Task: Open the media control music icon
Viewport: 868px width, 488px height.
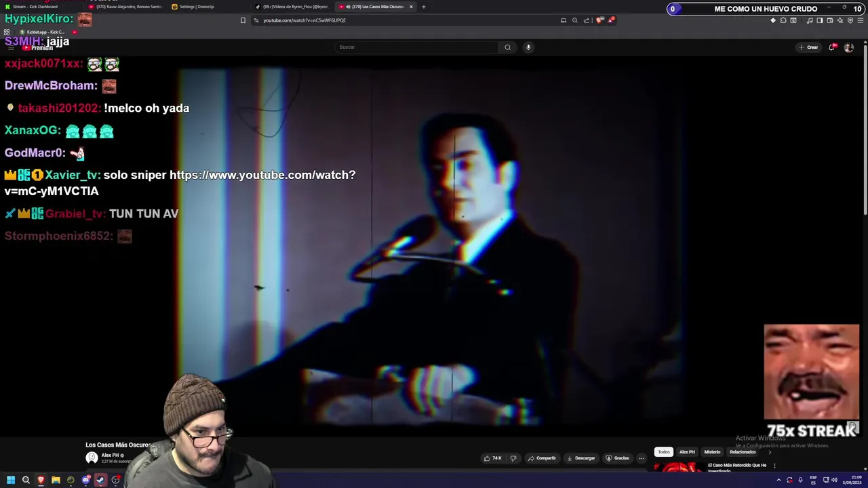Action: point(810,20)
